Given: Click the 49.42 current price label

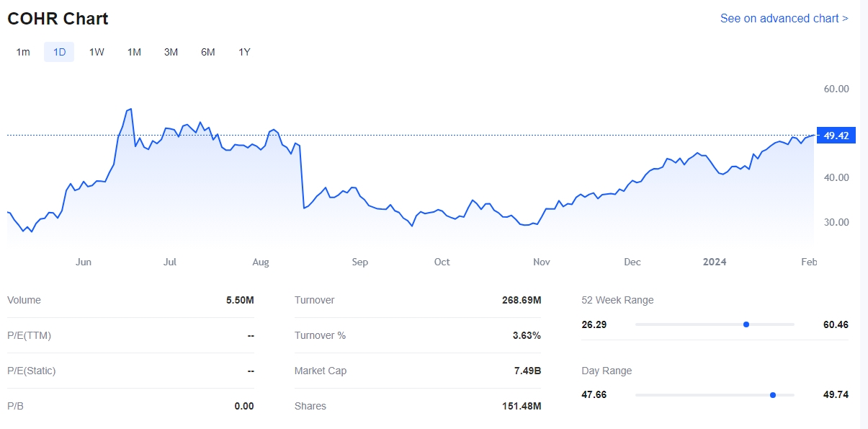Looking at the screenshot, I should (x=836, y=136).
